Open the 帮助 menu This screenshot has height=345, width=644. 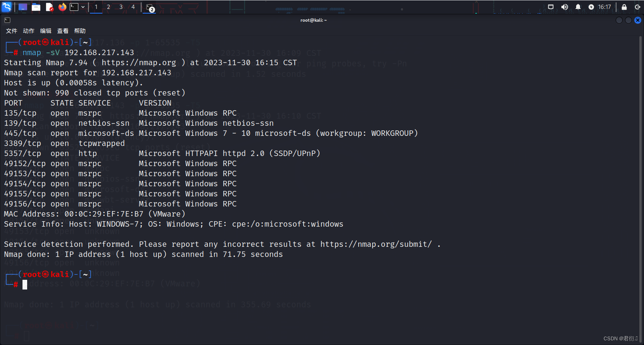[x=80, y=31]
